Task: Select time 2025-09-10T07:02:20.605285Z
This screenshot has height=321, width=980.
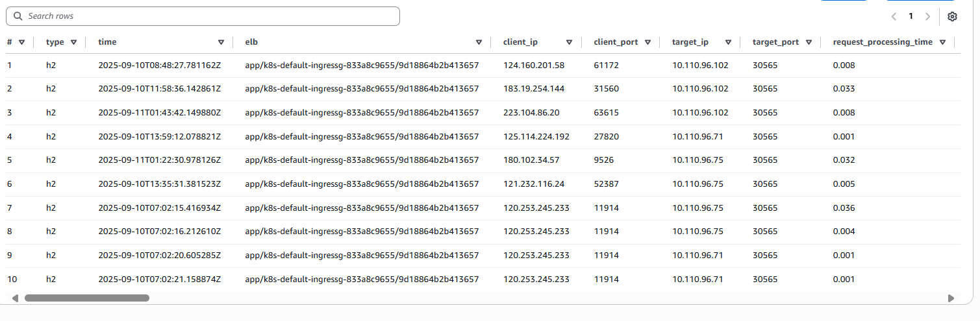Action: point(160,256)
